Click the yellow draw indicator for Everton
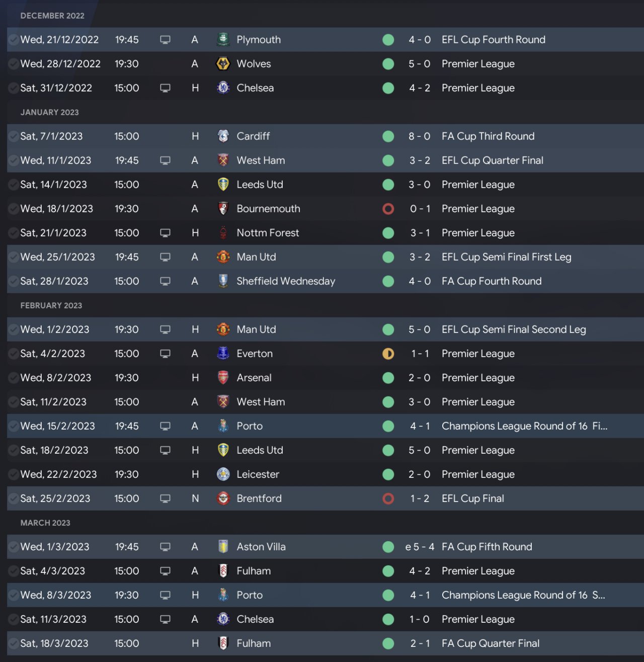Screen dimensions: 644x662 pos(388,354)
